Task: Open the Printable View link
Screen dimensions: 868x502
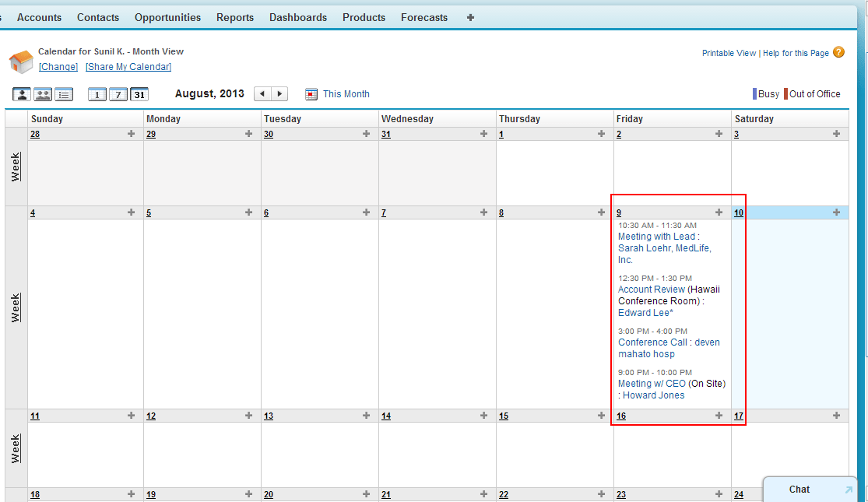Action: pyautogui.click(x=729, y=52)
